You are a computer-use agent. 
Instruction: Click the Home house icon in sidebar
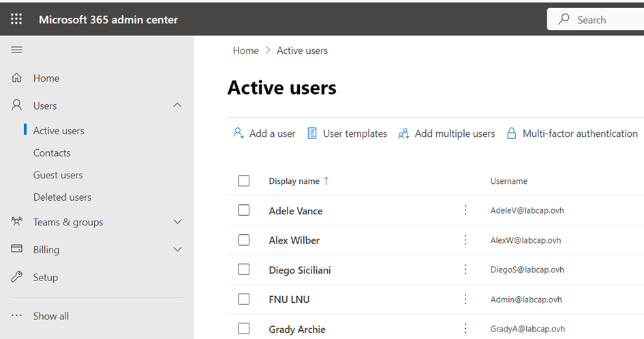click(16, 78)
